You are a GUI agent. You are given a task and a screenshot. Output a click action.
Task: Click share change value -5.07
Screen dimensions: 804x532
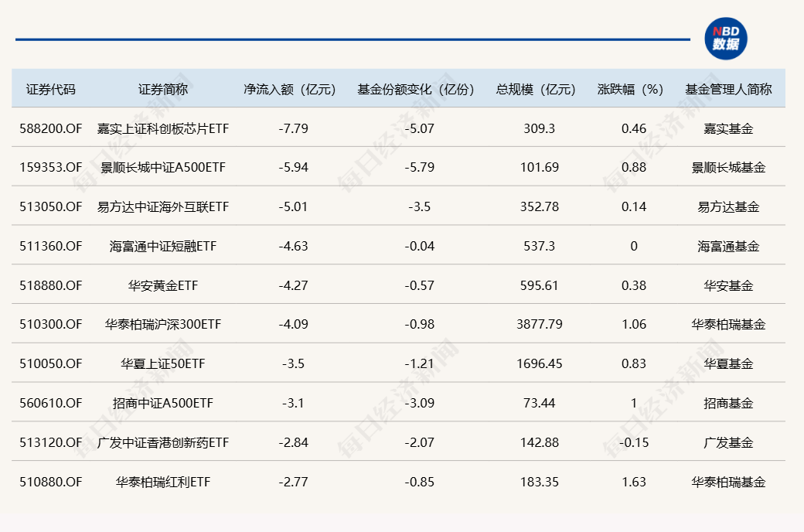pyautogui.click(x=420, y=128)
